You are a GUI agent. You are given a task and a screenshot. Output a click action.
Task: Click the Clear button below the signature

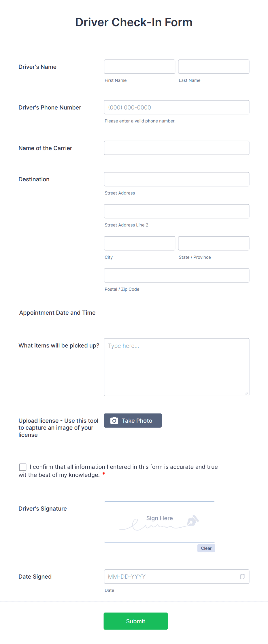click(206, 548)
